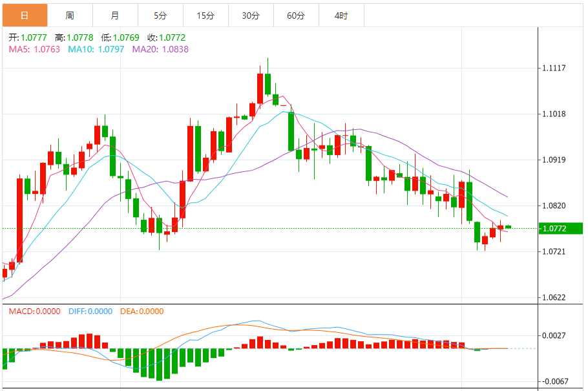Viewport: 588px width, 391px height.
Task: Switch to the 周 weekly tab
Action: pyautogui.click(x=70, y=16)
